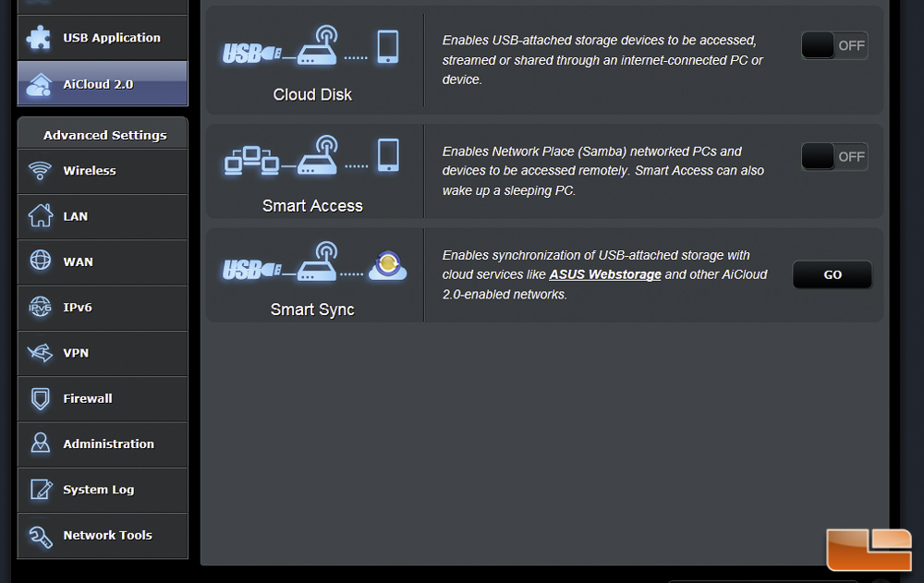Click the WAN globe icon
Image resolution: width=924 pixels, height=583 pixels.
pyautogui.click(x=40, y=260)
